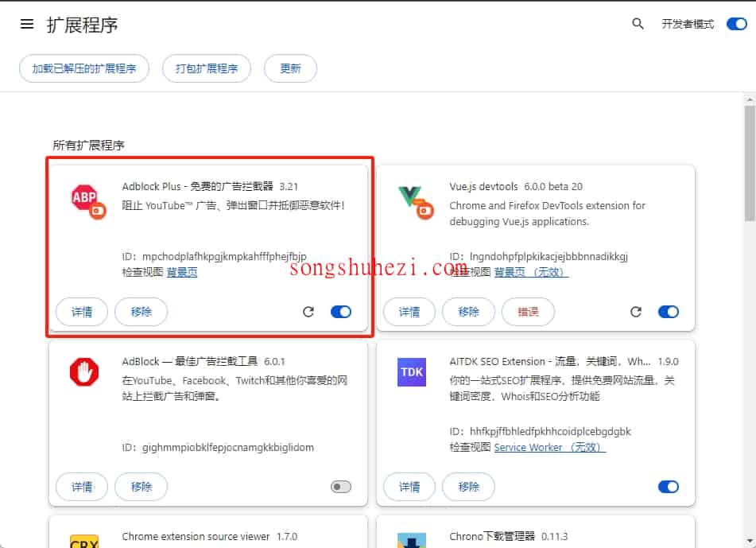Click the 打包扩展程序 button

pyautogui.click(x=207, y=68)
